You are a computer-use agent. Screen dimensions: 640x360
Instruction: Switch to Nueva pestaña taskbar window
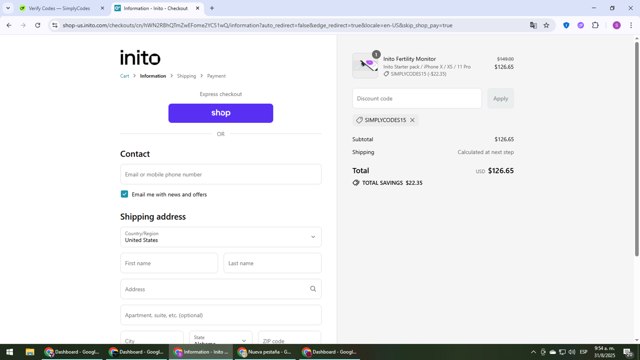coord(265,352)
